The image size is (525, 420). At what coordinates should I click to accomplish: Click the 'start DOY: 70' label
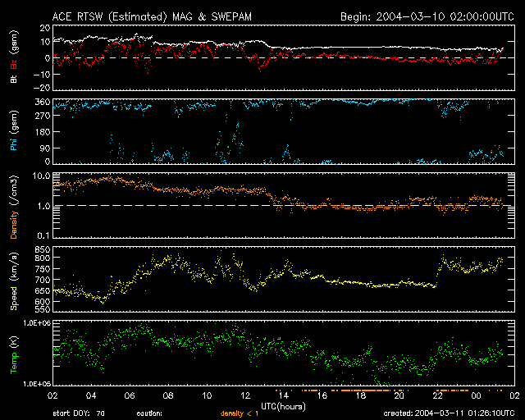79,413
